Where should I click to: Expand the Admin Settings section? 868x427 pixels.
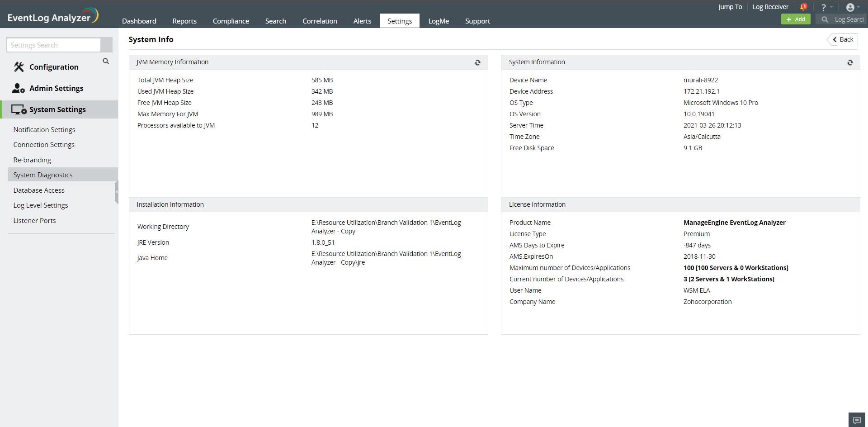[x=56, y=88]
